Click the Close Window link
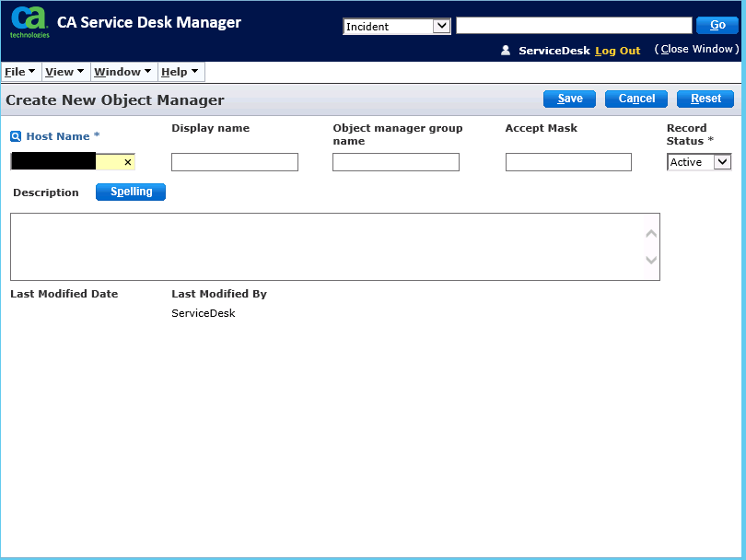The image size is (746, 560). [696, 50]
